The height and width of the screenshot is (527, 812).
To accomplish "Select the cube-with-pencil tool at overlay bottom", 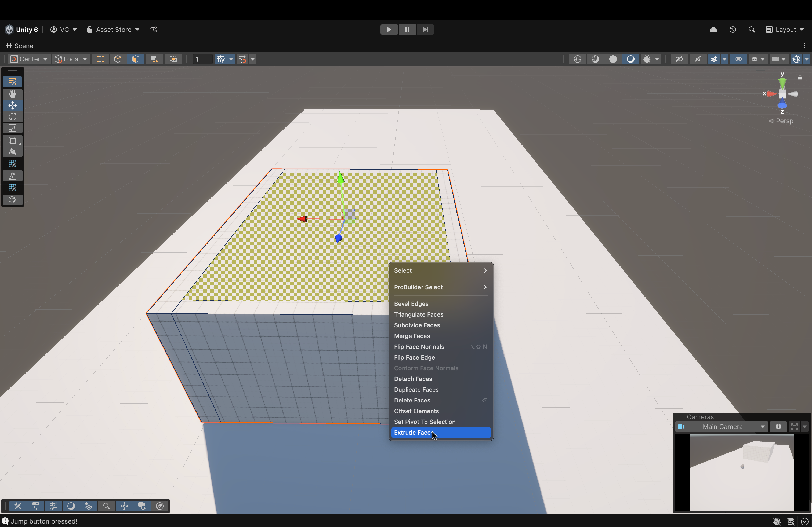I will pos(13,200).
